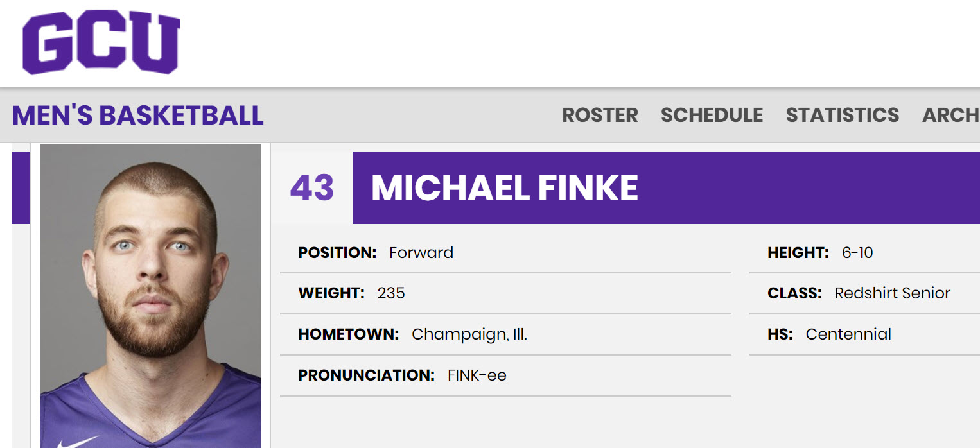
Task: Open the ROSTER page
Action: (x=599, y=115)
